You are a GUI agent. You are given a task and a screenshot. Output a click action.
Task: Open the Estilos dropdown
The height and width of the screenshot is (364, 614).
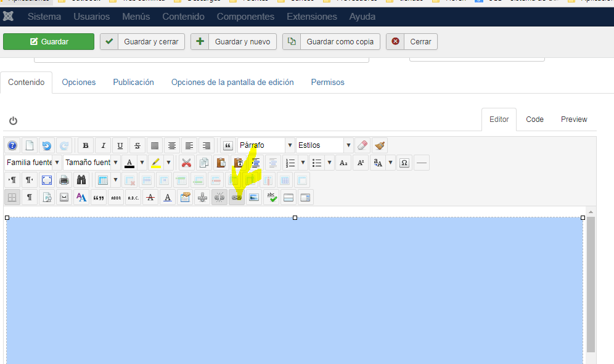click(325, 145)
